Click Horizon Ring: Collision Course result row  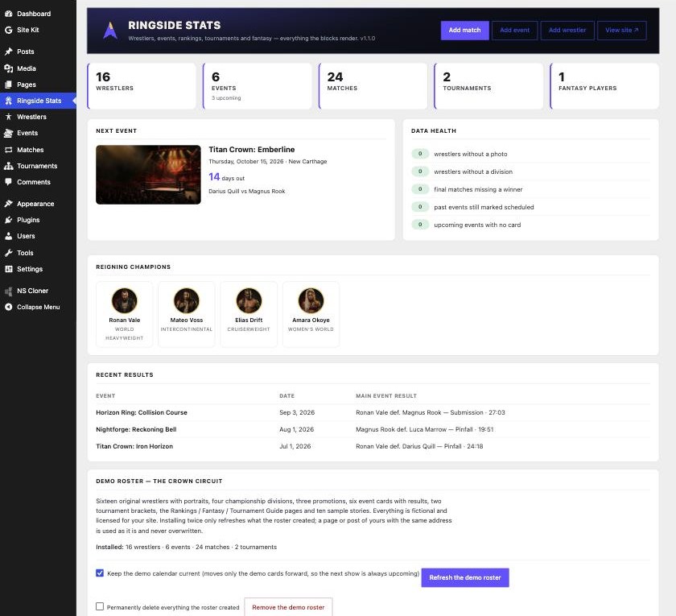click(x=373, y=412)
